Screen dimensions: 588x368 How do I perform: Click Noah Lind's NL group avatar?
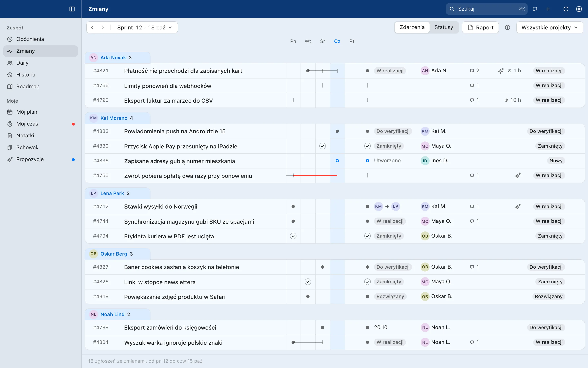93,314
